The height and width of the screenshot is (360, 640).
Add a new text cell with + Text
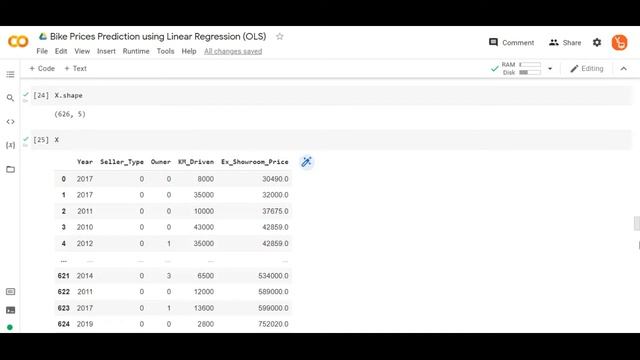76,69
